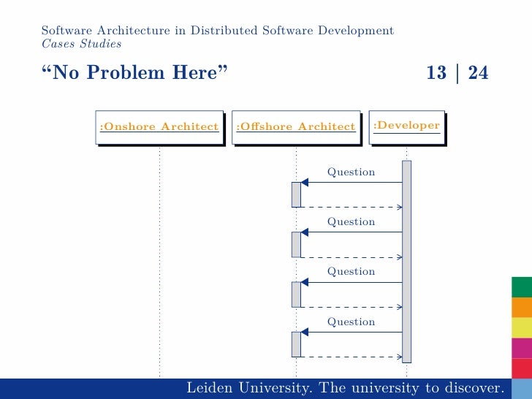Click the Leiden University footer text
The height and width of the screenshot is (399, 532).
[x=346, y=388]
